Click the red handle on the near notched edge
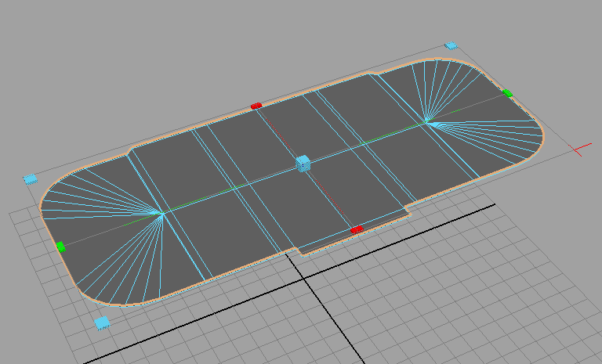602x364 pixels. 357,230
